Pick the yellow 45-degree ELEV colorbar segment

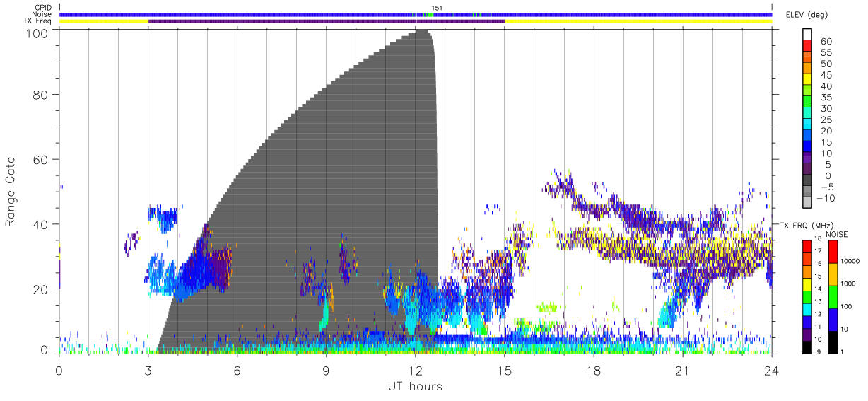point(808,79)
